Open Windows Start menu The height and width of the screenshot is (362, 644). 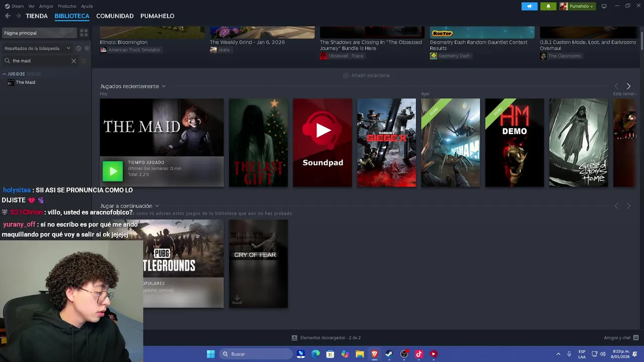tap(211, 354)
